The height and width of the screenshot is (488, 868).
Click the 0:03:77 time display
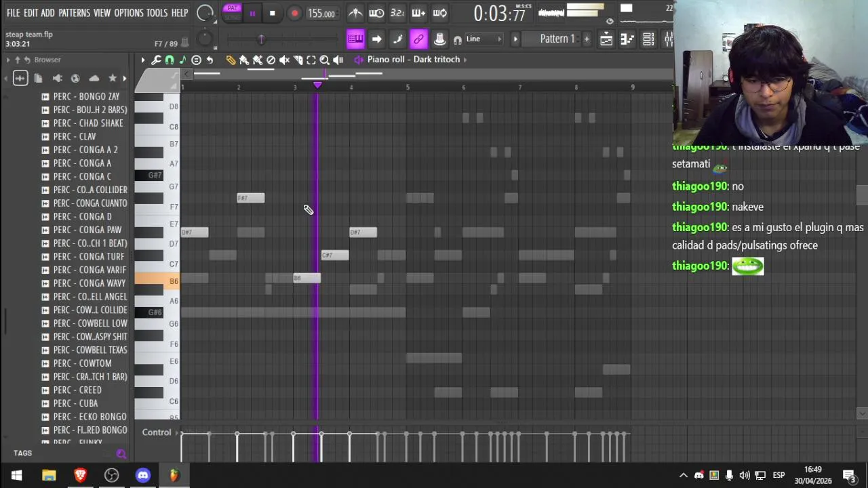click(500, 13)
